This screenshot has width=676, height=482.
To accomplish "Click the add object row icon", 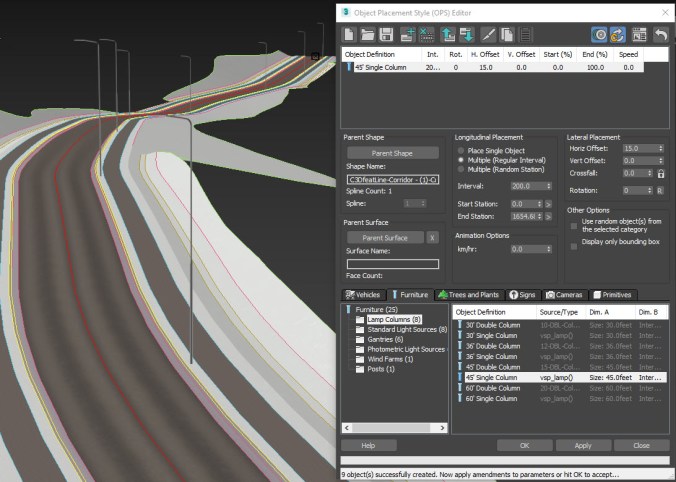I will coord(408,35).
